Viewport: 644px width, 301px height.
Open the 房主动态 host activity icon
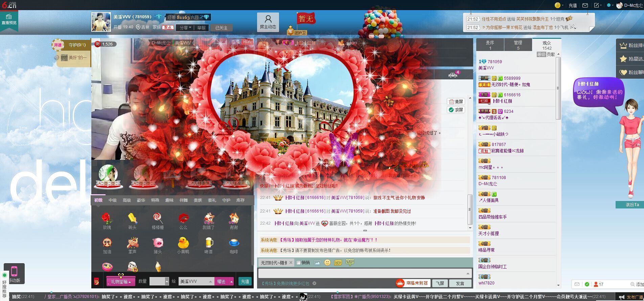(x=268, y=22)
